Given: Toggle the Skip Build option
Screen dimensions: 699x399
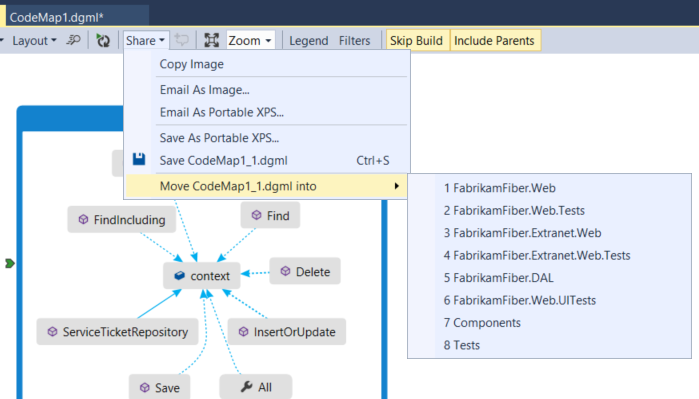Looking at the screenshot, I should click(416, 41).
